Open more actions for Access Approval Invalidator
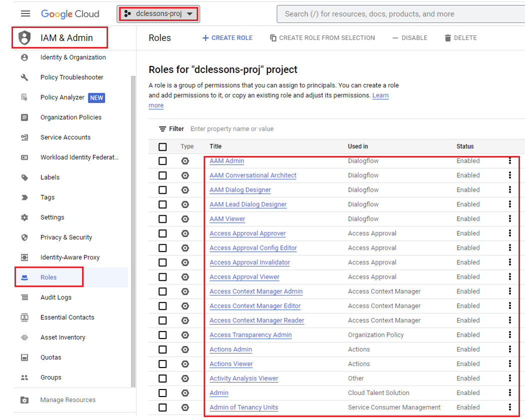The height and width of the screenshot is (420, 525). click(510, 262)
